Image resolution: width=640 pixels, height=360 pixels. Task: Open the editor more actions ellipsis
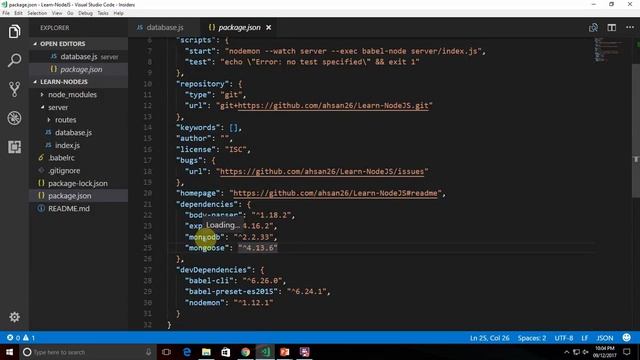[630, 27]
